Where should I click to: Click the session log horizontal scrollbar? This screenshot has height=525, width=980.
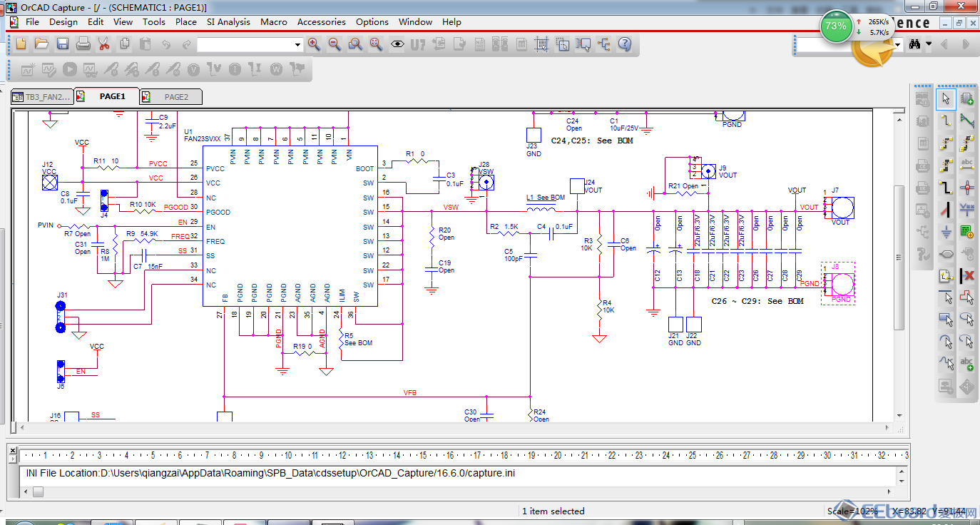[456, 491]
